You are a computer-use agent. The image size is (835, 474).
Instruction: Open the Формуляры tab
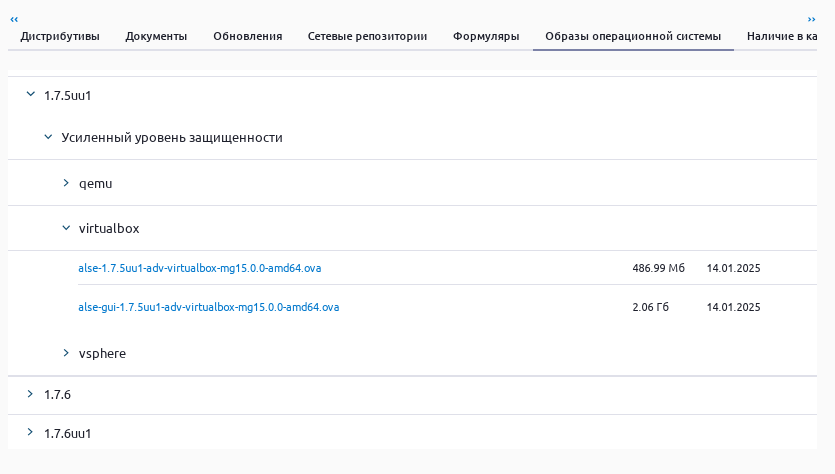tap(486, 36)
